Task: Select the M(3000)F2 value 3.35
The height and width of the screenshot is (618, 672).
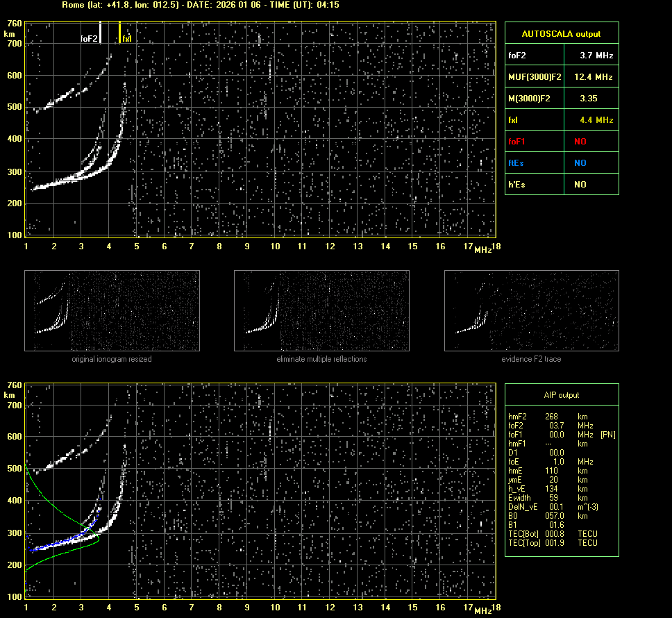Action: click(589, 99)
